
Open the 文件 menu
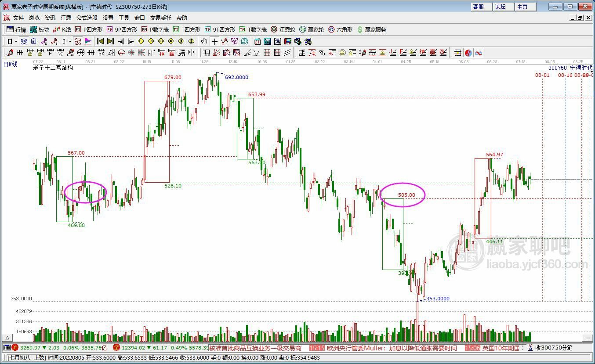pos(18,18)
